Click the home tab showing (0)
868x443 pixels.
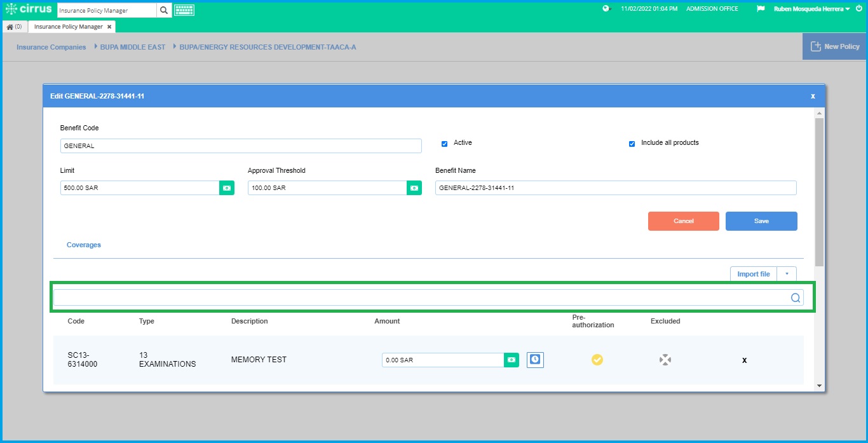click(14, 27)
